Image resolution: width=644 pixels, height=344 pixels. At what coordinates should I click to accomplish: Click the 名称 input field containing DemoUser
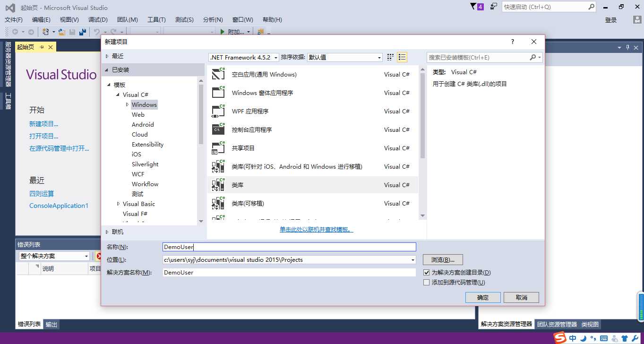(289, 247)
